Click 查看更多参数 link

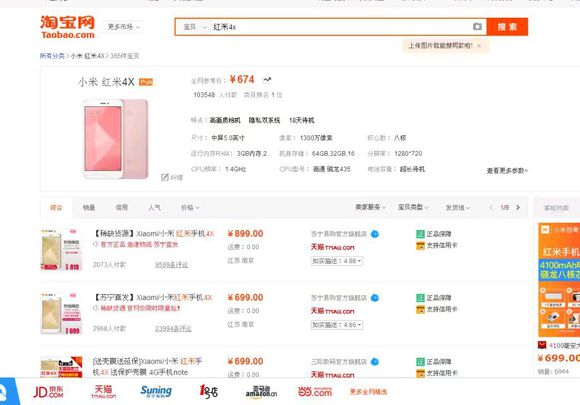507,171
